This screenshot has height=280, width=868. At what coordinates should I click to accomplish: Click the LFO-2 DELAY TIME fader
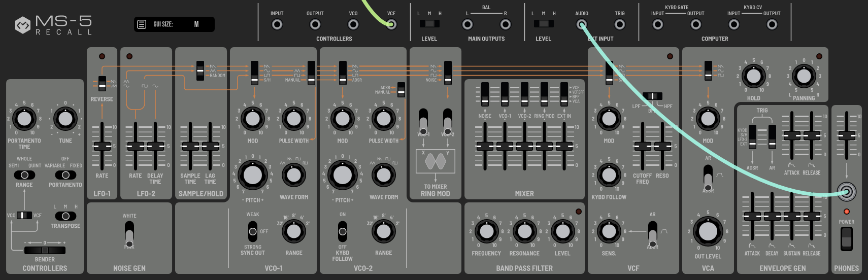[155, 146]
